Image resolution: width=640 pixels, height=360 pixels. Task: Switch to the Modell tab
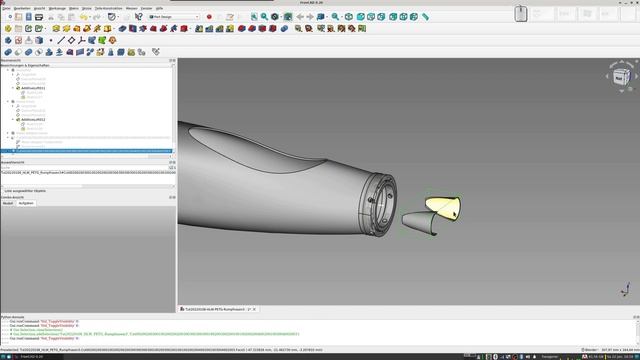[8, 203]
